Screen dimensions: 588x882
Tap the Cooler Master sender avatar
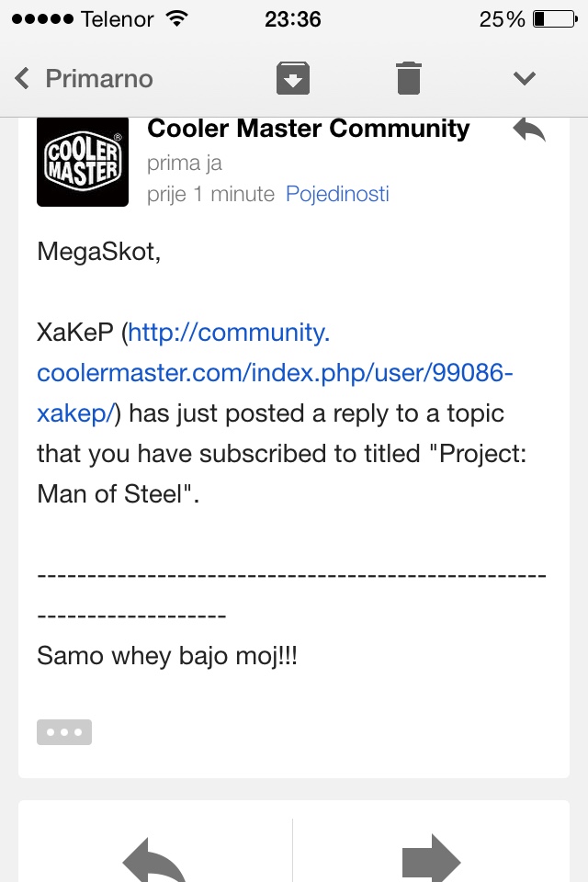(x=83, y=163)
